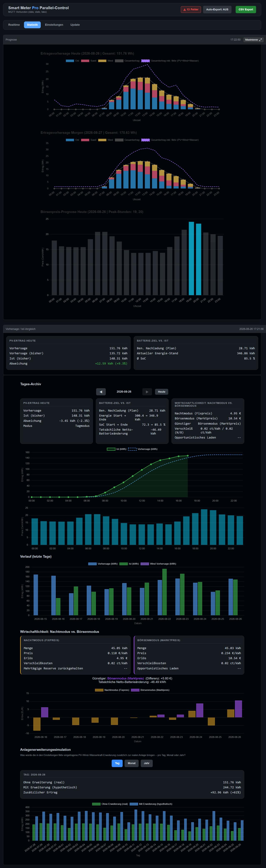Open the Einstellungen tab

[x=54, y=25]
